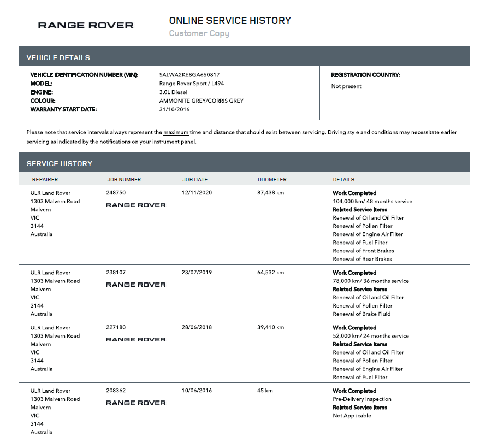
Task: Click Range Rover logo under job number 208362
Action: [x=135, y=403]
